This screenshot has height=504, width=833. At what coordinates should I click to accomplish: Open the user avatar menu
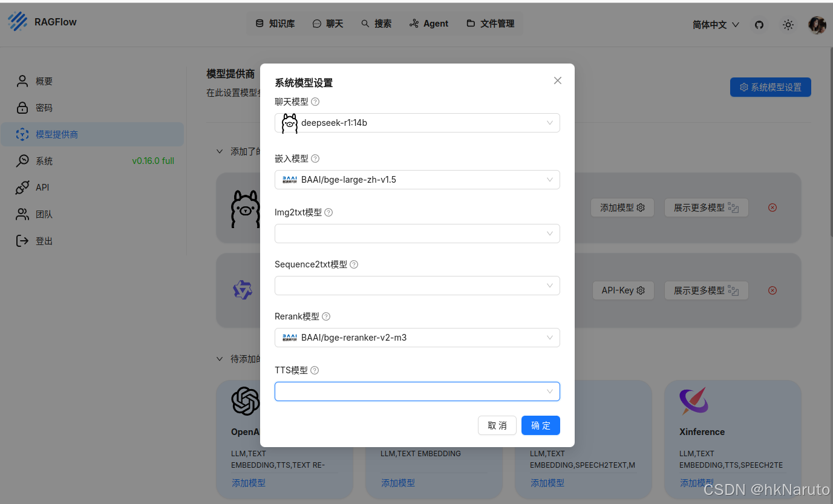pos(817,25)
